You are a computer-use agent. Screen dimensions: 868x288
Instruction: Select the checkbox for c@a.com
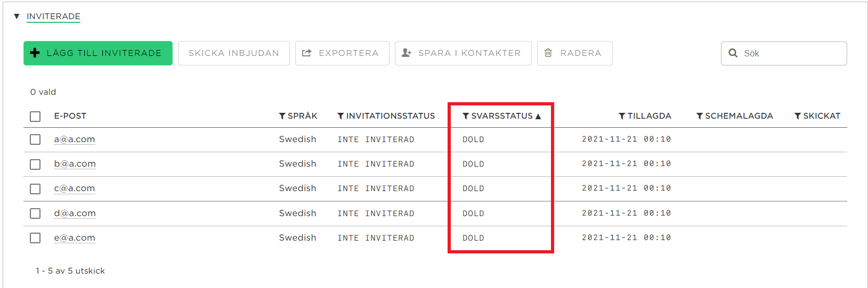click(x=35, y=189)
